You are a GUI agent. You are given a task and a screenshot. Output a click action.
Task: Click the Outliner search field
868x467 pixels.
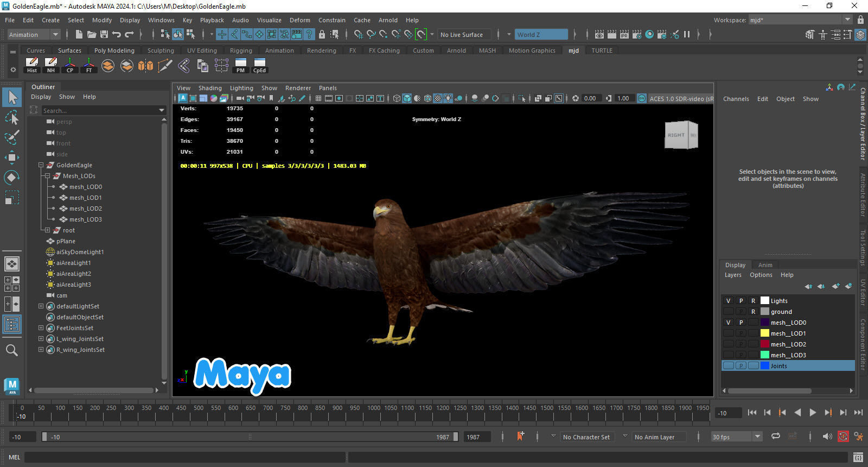[104, 110]
